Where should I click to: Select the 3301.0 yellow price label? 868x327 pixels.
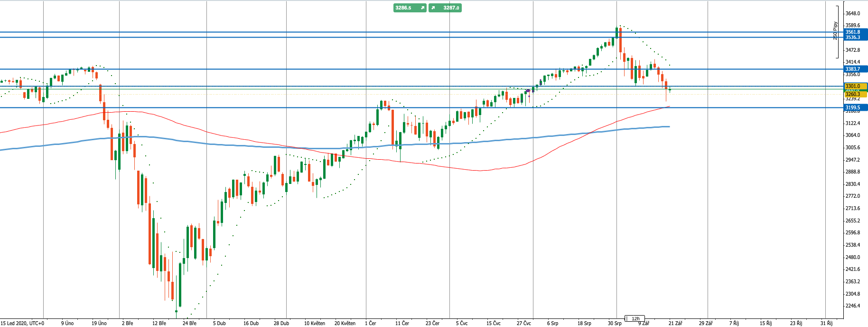coord(856,87)
